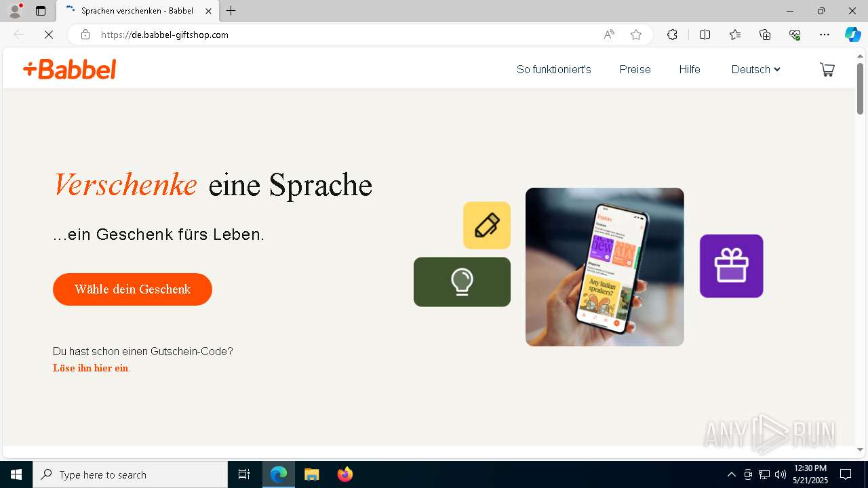Click the purple gift box tile

pyautogui.click(x=731, y=266)
